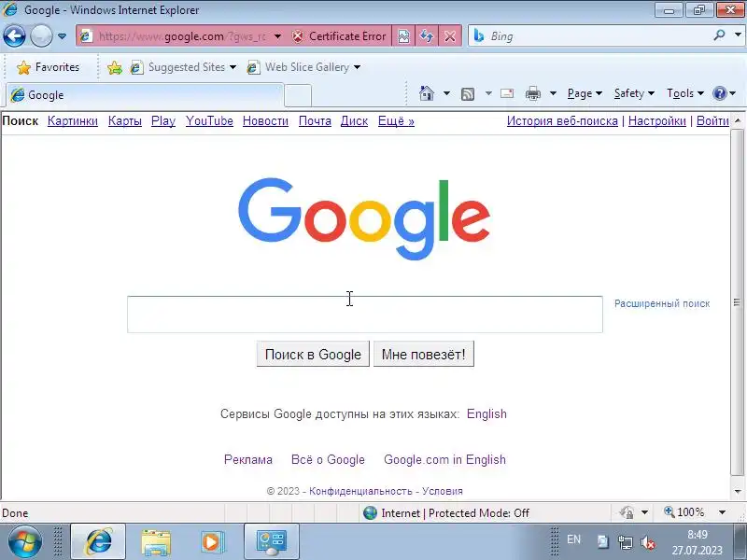Expand the Home button dropdown arrow
747x560 pixels.
[x=446, y=93]
